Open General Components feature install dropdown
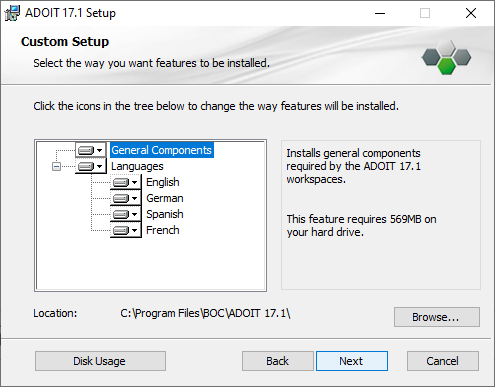 click(91, 150)
